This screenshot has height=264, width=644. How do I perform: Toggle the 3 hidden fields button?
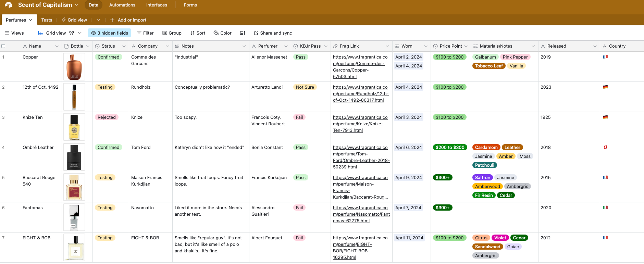click(x=110, y=33)
